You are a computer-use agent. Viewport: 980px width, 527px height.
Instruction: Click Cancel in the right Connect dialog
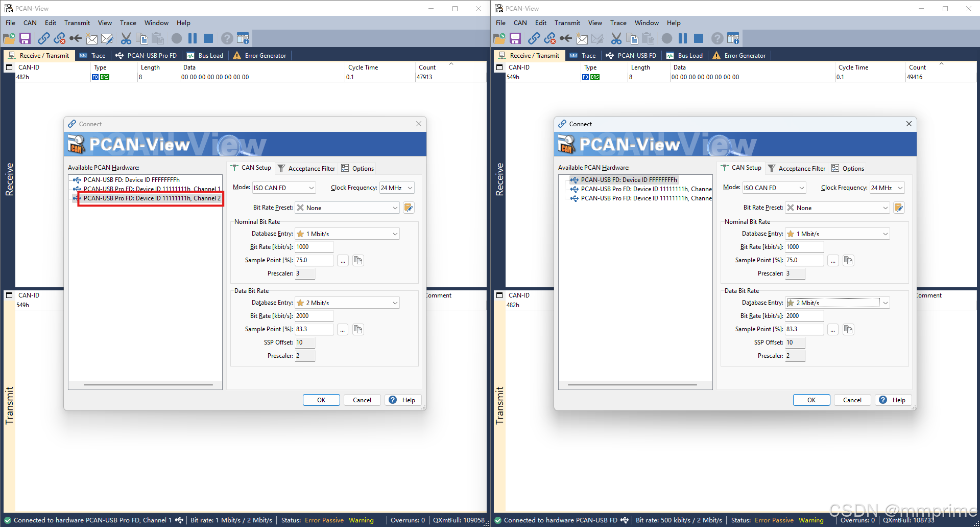pos(852,400)
